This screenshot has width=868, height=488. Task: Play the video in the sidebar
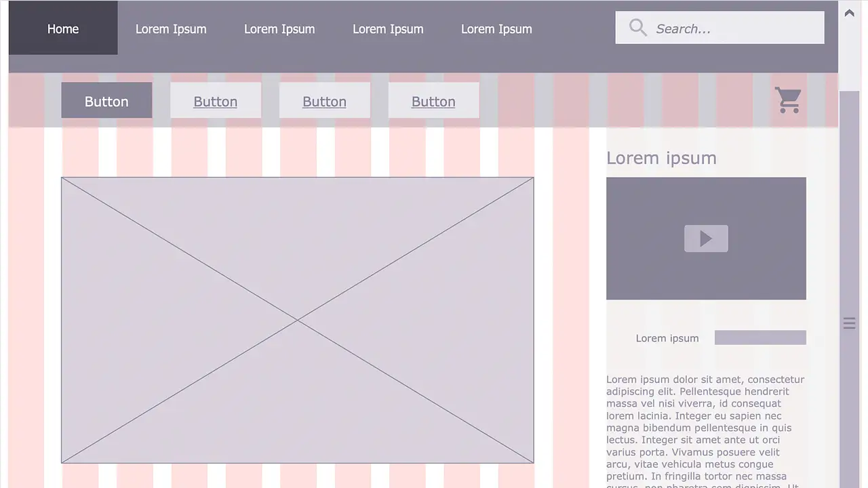coord(706,239)
